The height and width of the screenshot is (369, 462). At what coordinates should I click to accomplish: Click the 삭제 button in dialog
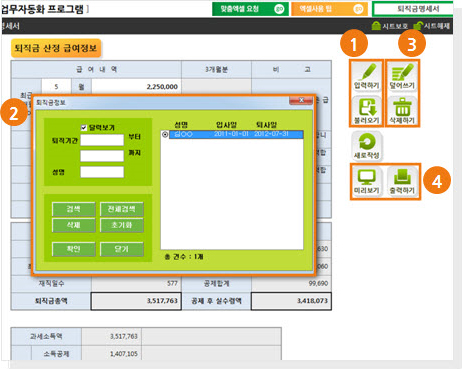[74, 225]
